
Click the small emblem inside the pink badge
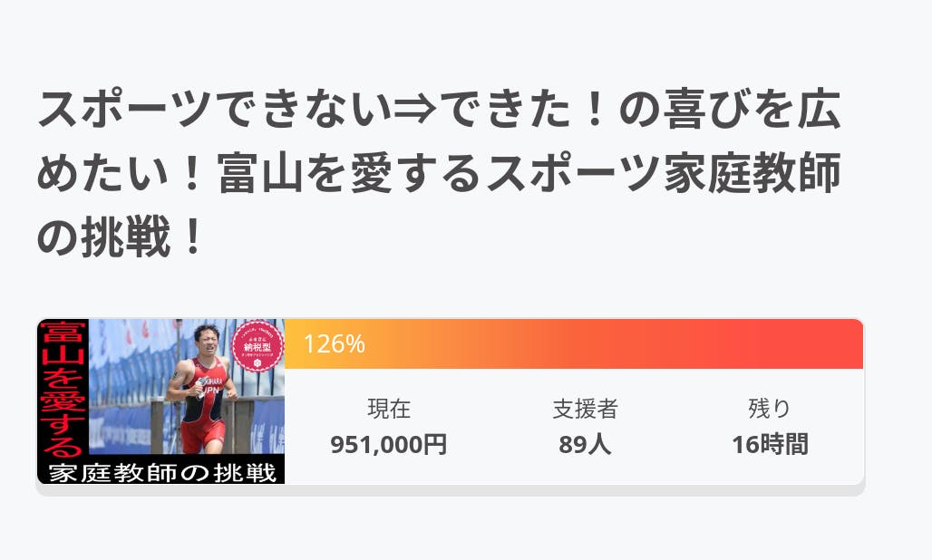(x=257, y=362)
